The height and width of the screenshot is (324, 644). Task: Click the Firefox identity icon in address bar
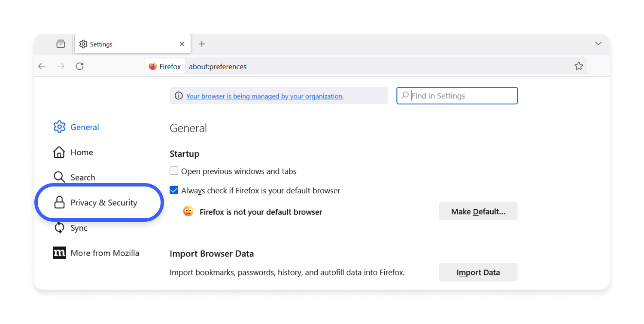click(x=153, y=66)
